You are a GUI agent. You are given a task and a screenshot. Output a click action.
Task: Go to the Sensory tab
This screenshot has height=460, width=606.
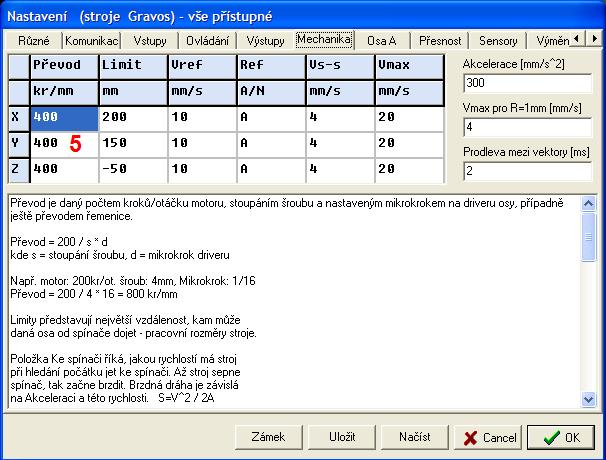(x=497, y=41)
